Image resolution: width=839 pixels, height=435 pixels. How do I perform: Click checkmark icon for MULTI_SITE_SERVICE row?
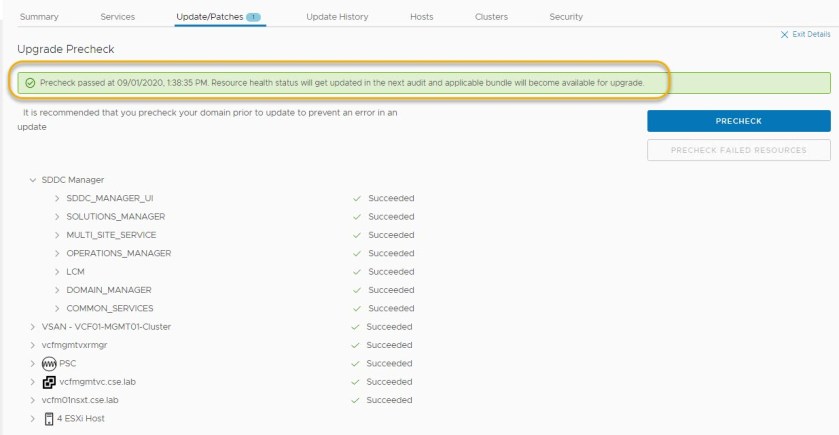(357, 235)
